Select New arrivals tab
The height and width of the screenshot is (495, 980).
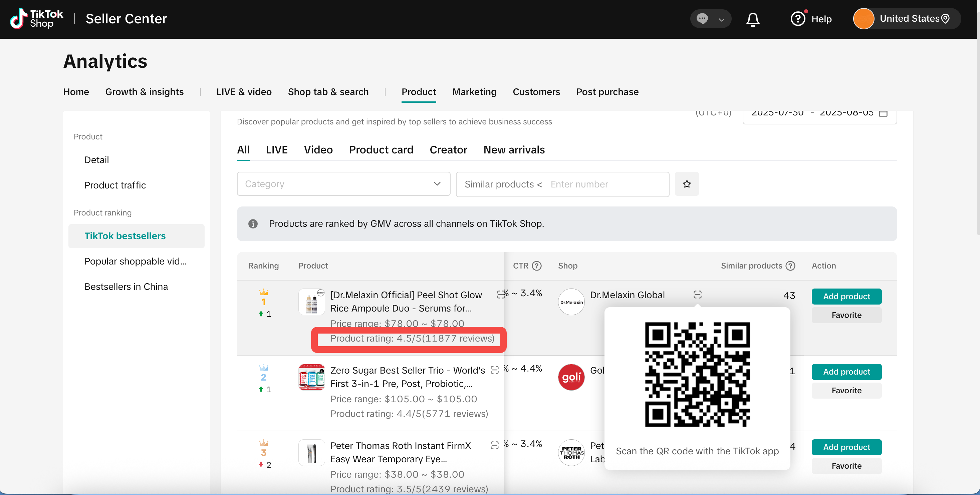point(514,150)
